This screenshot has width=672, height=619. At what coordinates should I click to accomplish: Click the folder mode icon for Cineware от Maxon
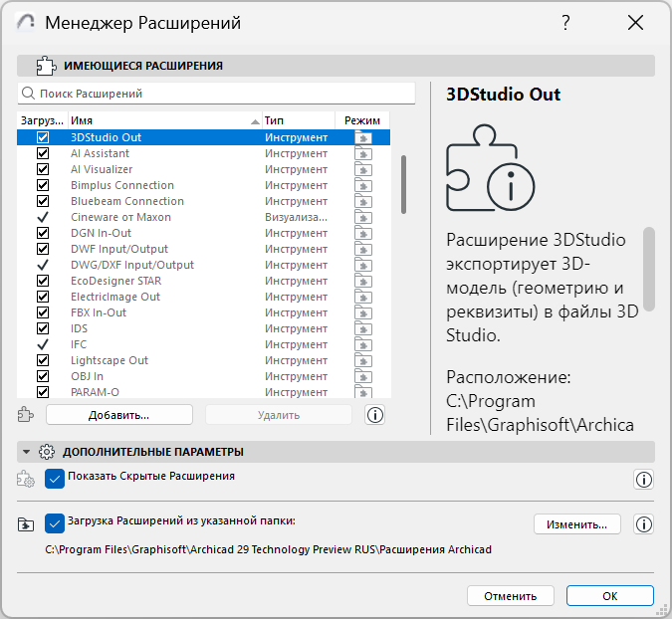(363, 217)
